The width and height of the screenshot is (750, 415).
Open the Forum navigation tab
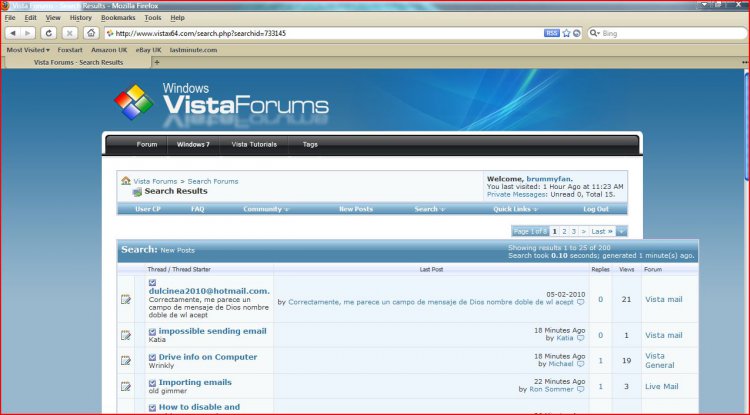pyautogui.click(x=147, y=144)
